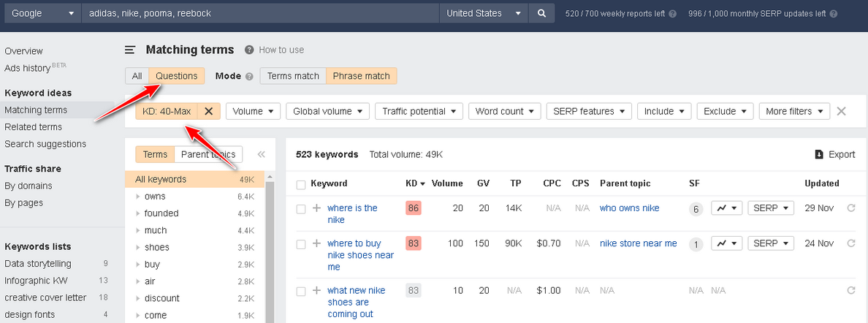Open Related terms in sidebar
The width and height of the screenshot is (868, 323).
point(33,127)
